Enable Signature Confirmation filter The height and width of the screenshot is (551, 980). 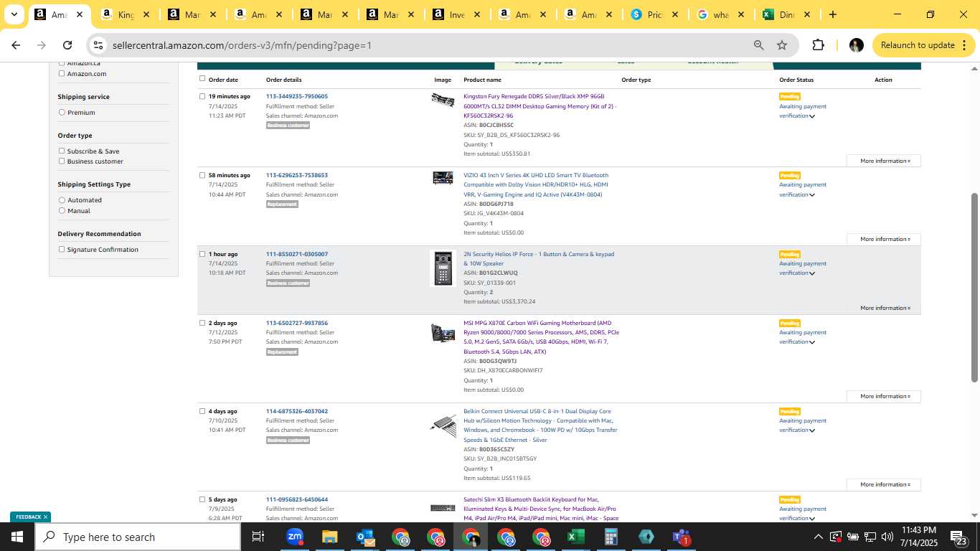(x=61, y=249)
